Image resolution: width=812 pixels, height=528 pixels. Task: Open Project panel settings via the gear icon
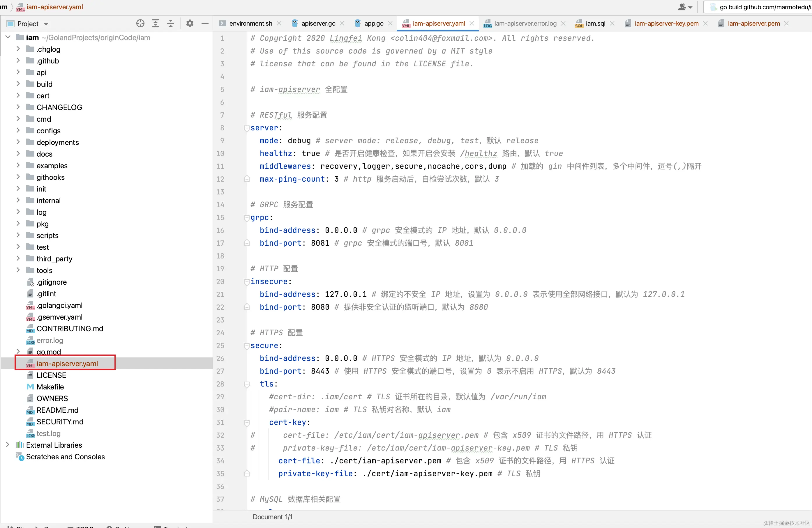point(190,23)
